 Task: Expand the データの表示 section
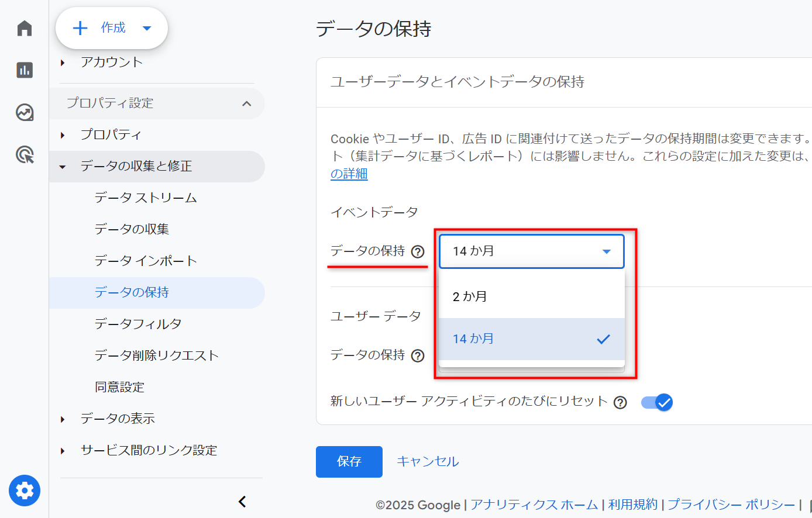tap(63, 419)
